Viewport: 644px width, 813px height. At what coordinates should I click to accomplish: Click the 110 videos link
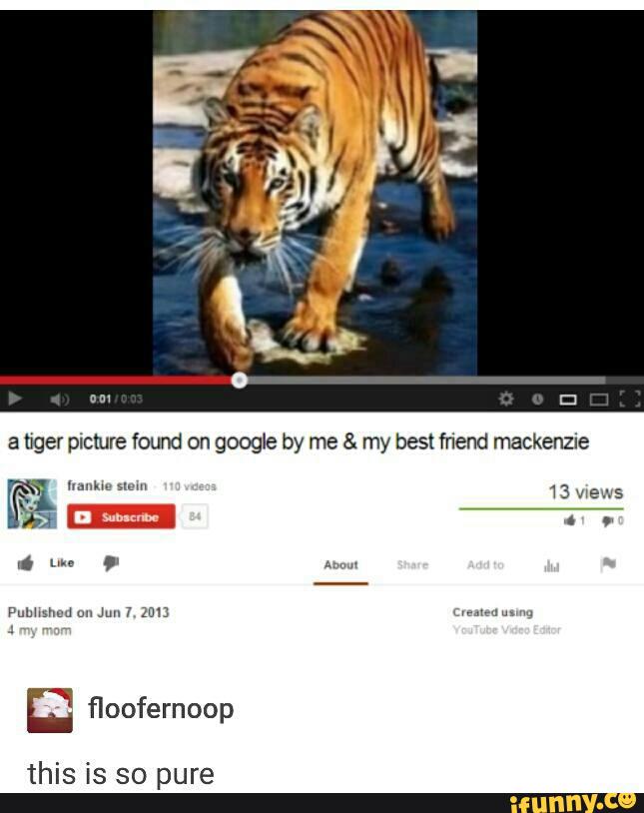[x=190, y=486]
